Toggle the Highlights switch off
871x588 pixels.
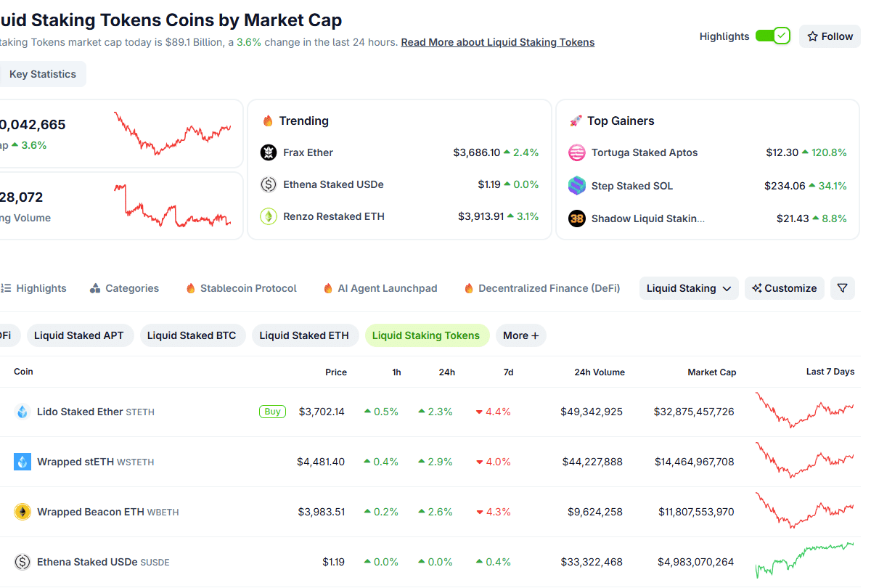pyautogui.click(x=772, y=36)
